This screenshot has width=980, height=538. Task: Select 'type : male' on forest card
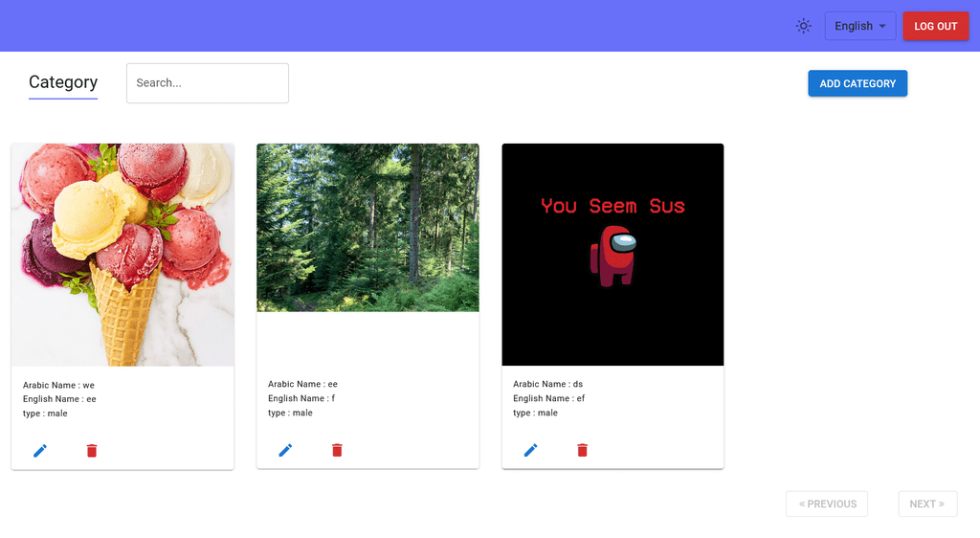tap(290, 413)
